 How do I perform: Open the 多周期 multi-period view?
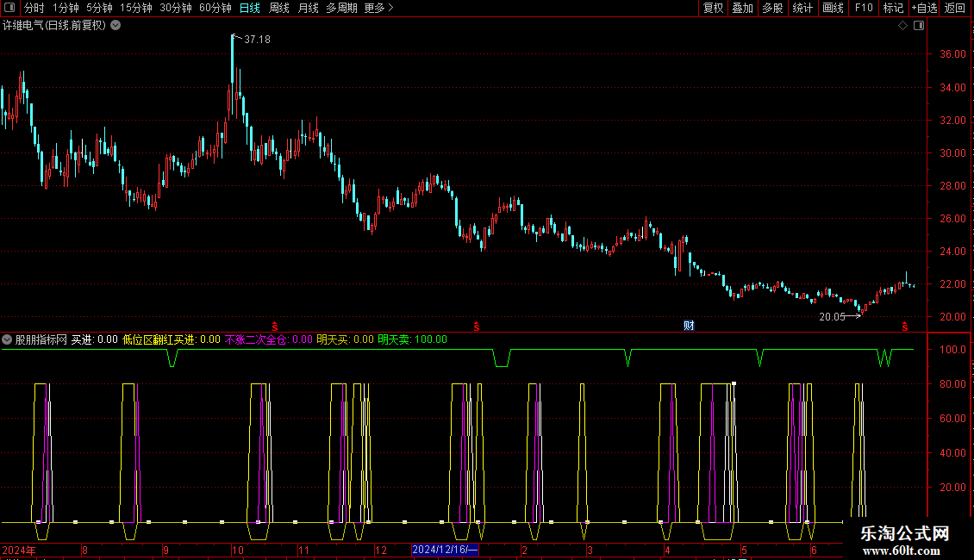coord(341,8)
